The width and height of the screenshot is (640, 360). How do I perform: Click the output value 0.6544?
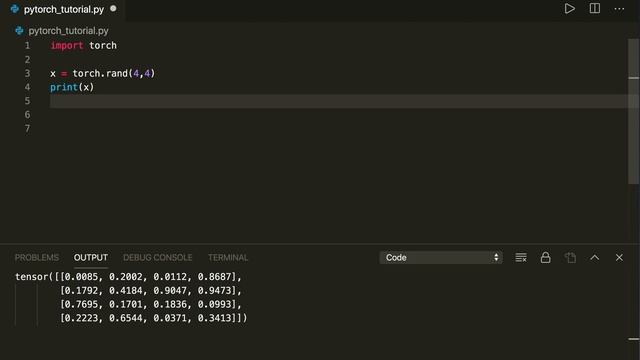click(126, 318)
